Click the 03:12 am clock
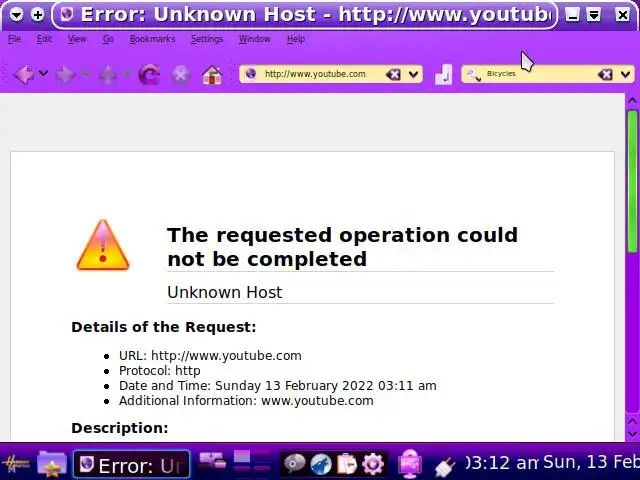Viewport: 640px width, 480px height. pyautogui.click(x=503, y=463)
